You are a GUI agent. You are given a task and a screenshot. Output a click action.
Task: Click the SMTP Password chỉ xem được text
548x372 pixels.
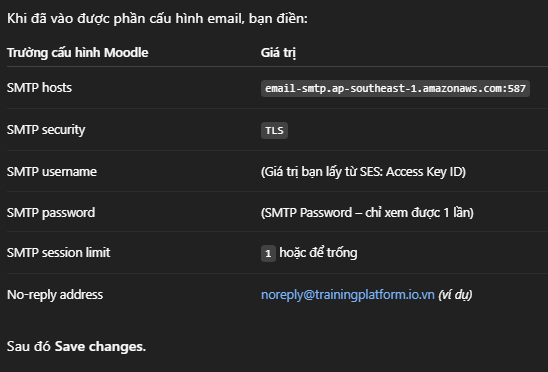coord(367,213)
